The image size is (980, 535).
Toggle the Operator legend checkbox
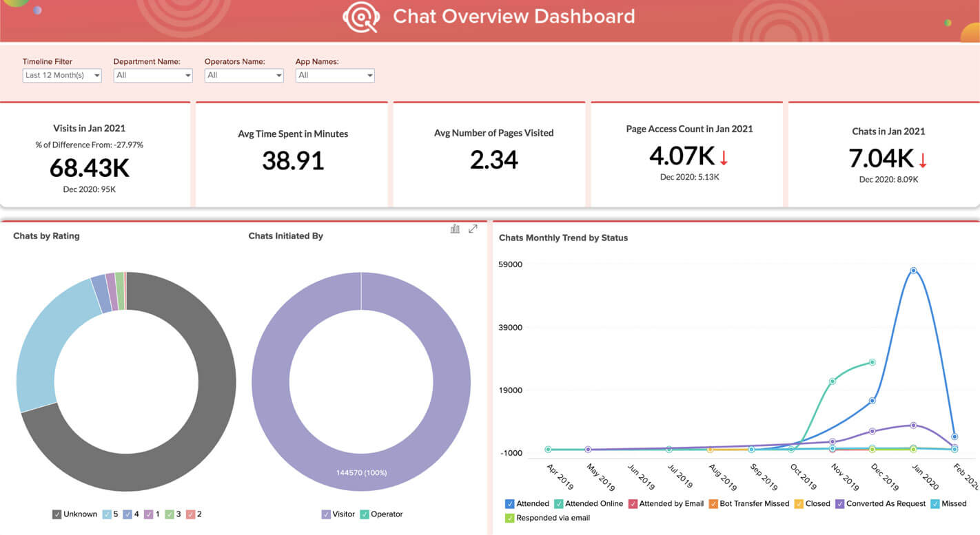[365, 514]
